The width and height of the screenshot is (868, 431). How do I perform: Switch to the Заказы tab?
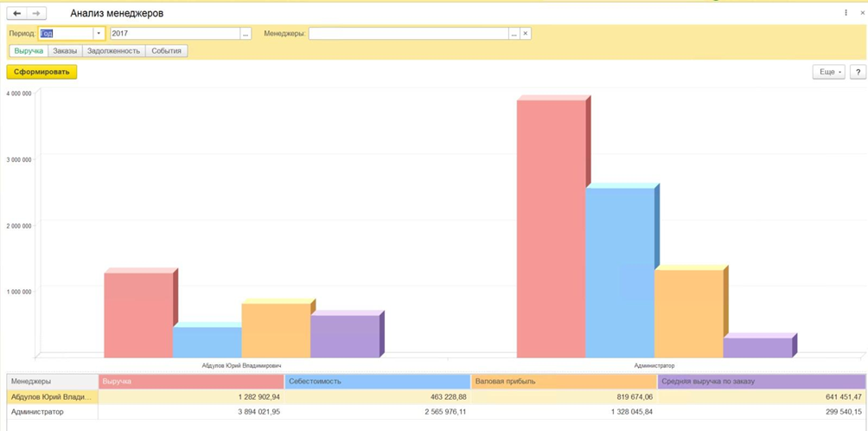tap(65, 51)
